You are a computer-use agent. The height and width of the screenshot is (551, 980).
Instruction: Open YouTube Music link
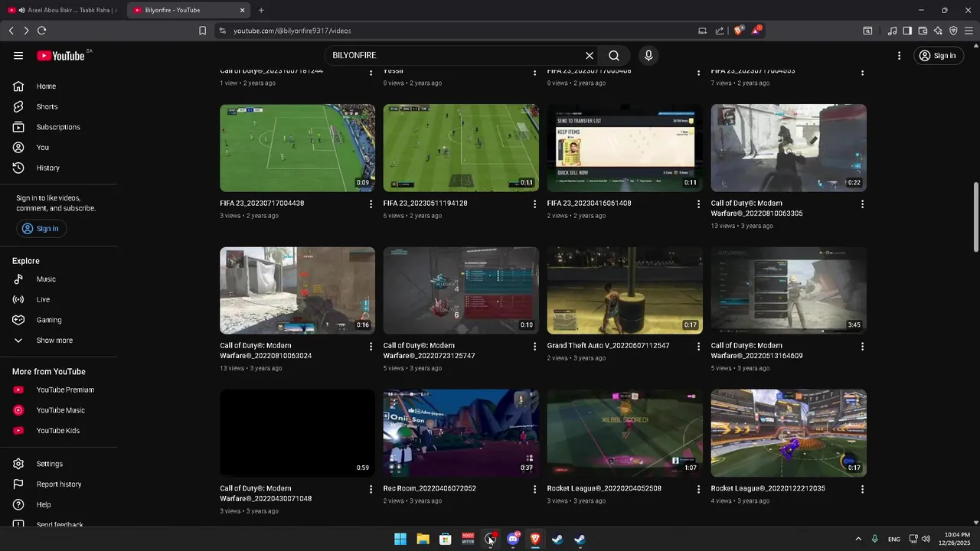[x=59, y=410]
